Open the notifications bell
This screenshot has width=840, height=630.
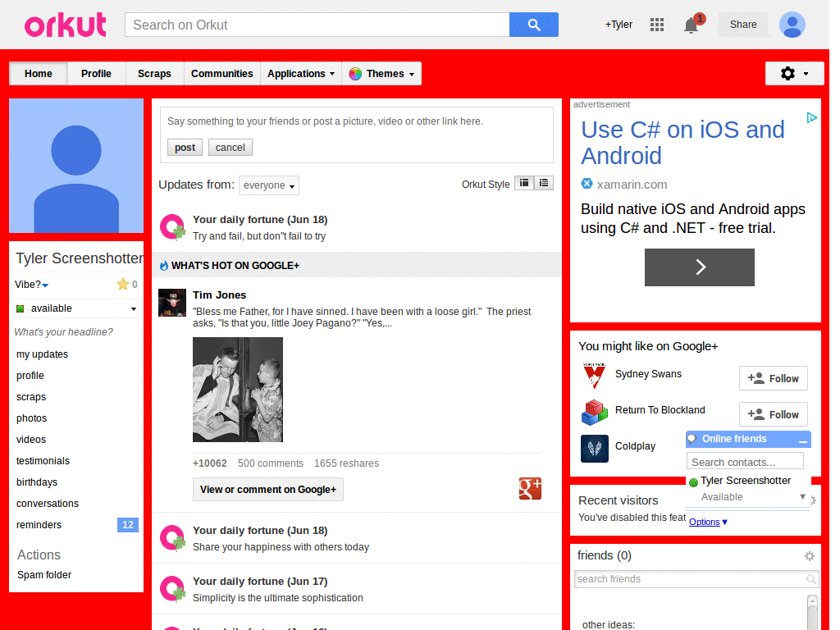pos(692,25)
